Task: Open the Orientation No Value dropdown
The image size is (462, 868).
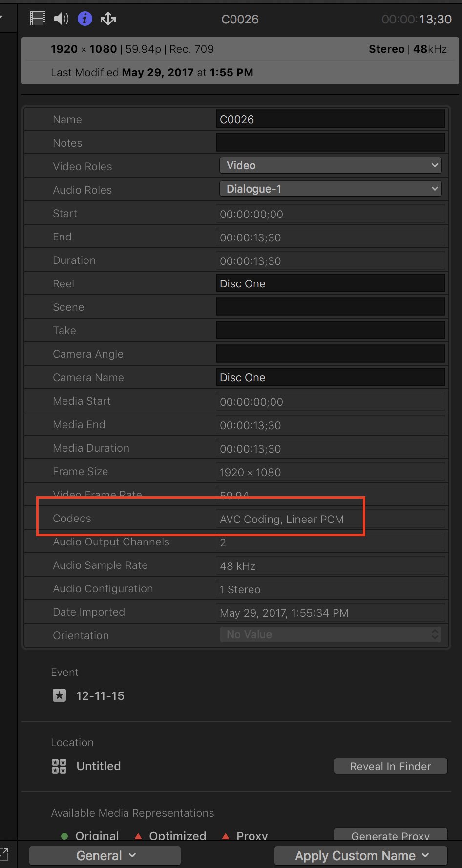Action: pos(330,634)
